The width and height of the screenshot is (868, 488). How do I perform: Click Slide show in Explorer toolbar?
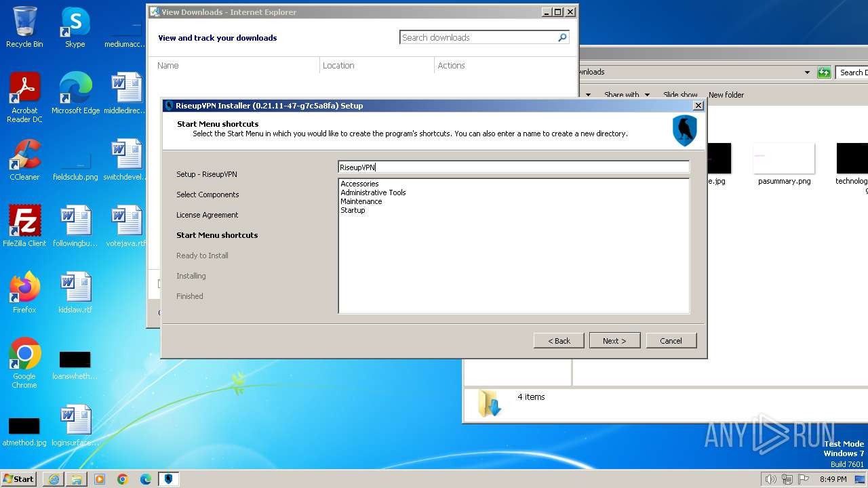click(x=680, y=95)
